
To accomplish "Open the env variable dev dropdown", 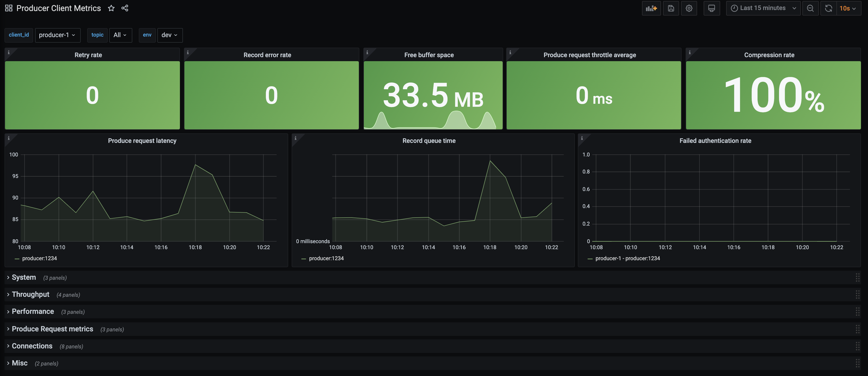I will (170, 35).
